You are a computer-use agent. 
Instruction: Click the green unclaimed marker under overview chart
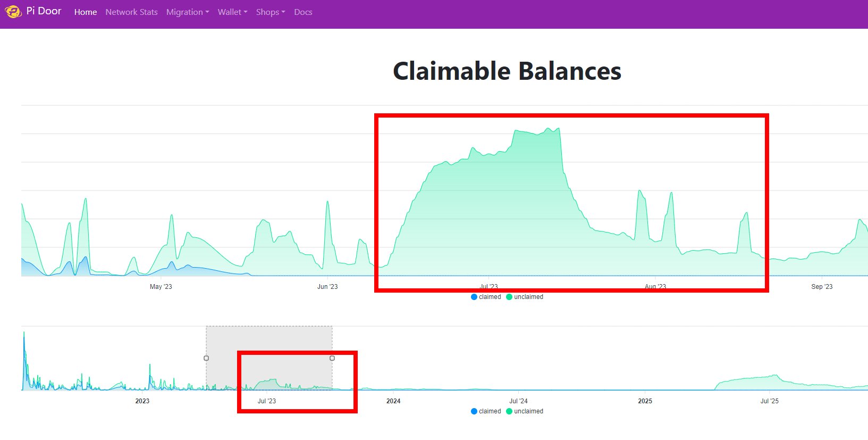[509, 411]
